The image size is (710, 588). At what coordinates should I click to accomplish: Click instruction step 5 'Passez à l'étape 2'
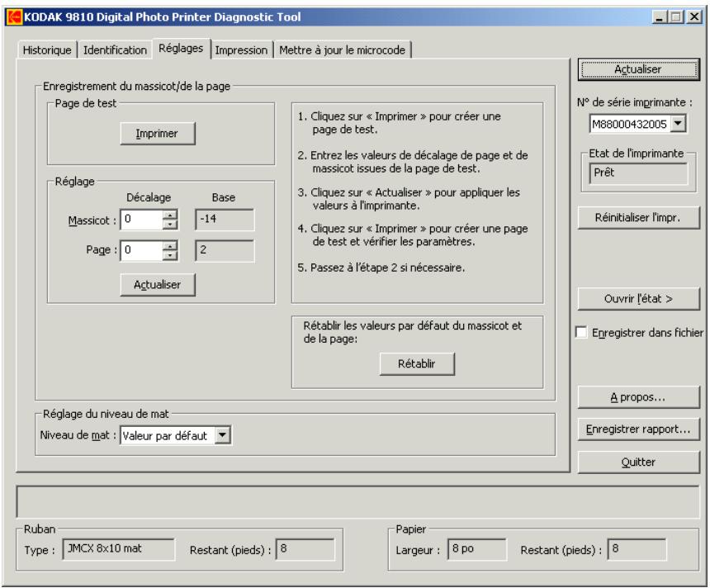coord(381,268)
